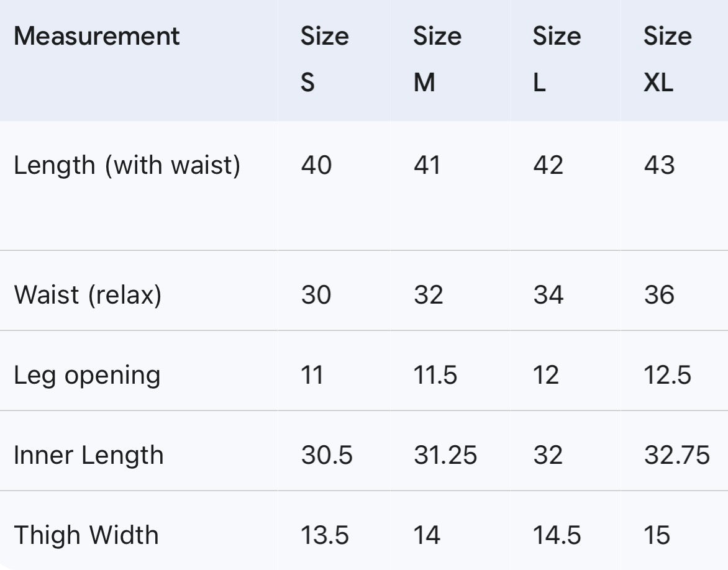Select the Size M column header
Screen dimensions: 728x570
437,58
